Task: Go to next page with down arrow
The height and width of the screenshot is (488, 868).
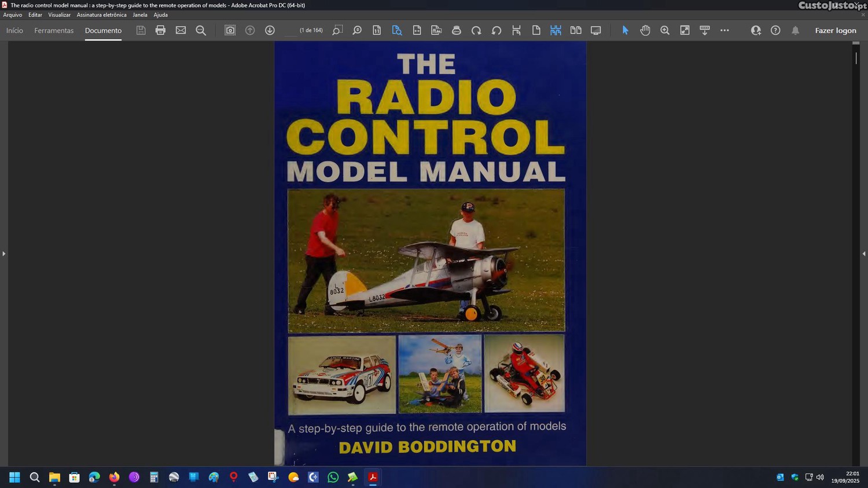Action: click(x=270, y=30)
